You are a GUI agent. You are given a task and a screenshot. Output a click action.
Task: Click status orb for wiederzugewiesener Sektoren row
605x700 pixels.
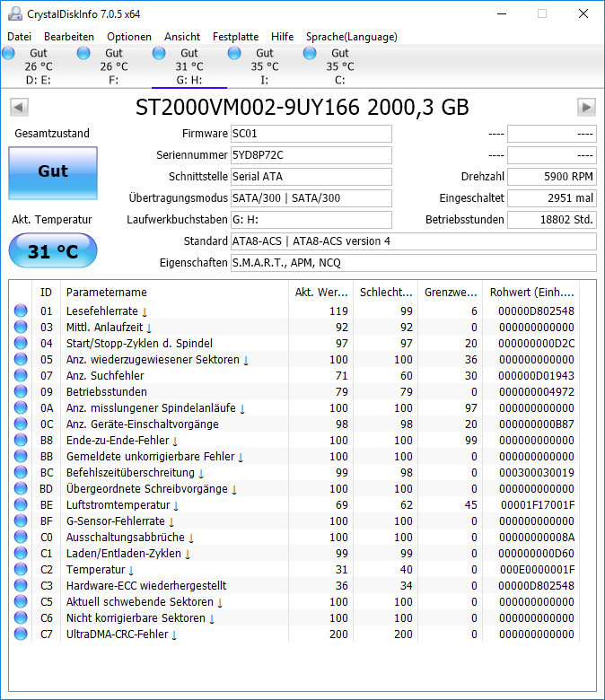pyautogui.click(x=21, y=359)
